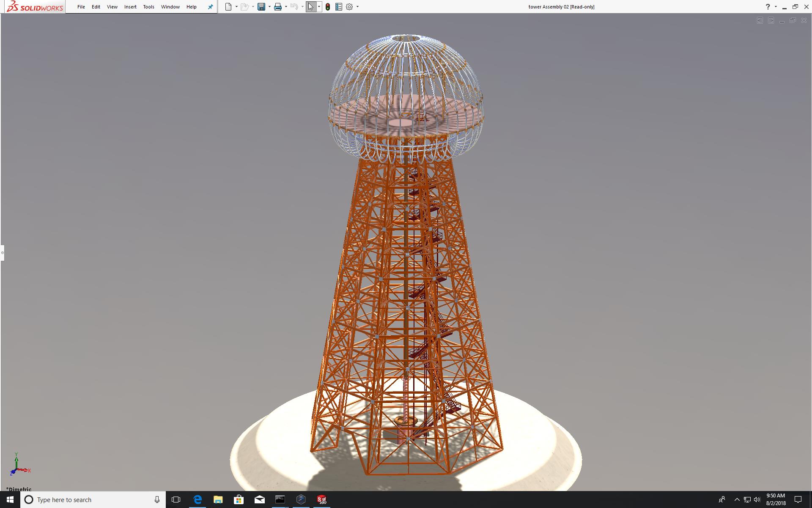Expand the Help dropdown arrow
The width and height of the screenshot is (812, 508).
tap(775, 7)
